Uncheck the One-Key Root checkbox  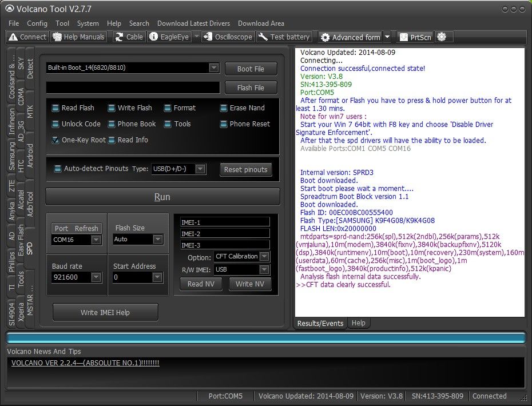point(55,140)
